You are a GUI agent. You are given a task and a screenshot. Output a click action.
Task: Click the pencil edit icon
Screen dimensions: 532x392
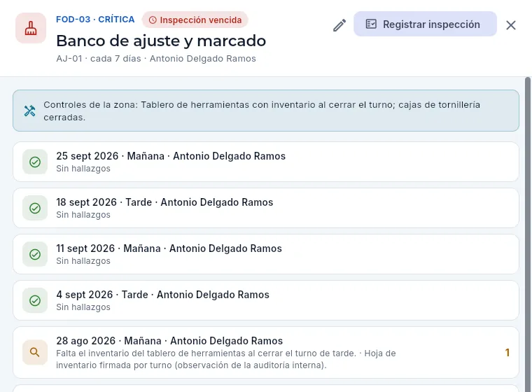339,25
